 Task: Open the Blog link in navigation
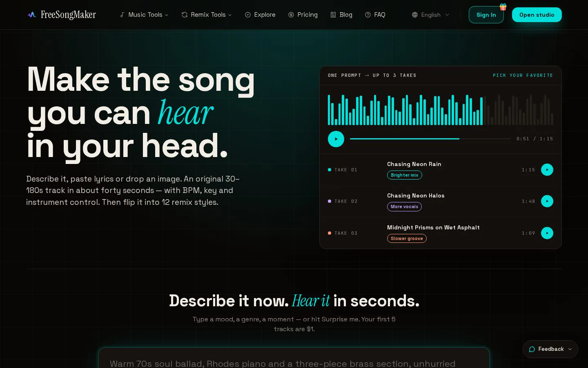[341, 15]
